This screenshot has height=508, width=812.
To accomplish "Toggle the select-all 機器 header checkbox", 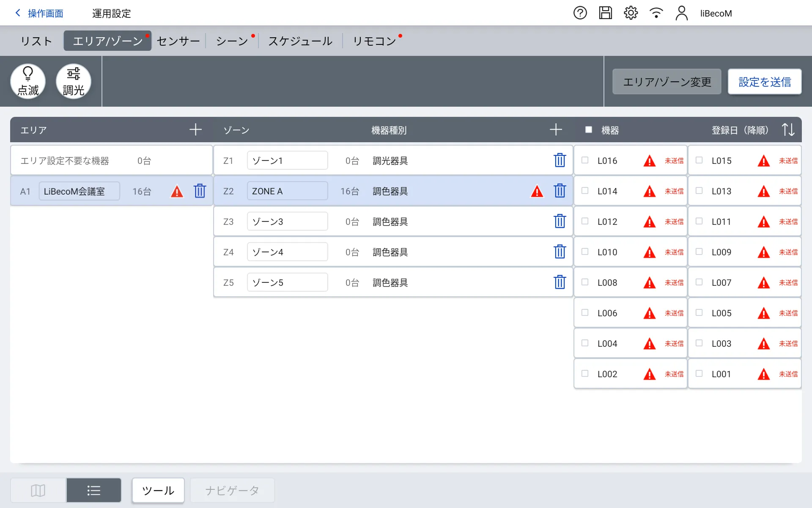I will [588, 130].
